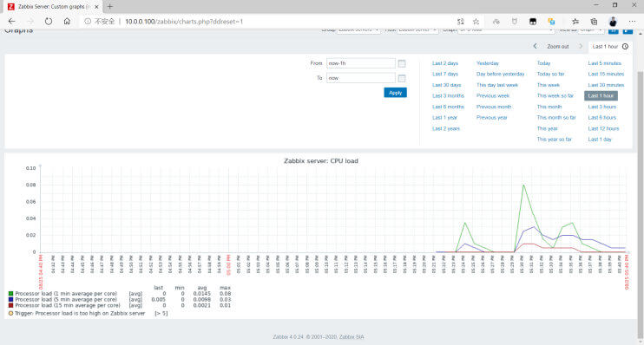644x345 pixels.
Task: Pick the This year so far range
Action: (554, 140)
